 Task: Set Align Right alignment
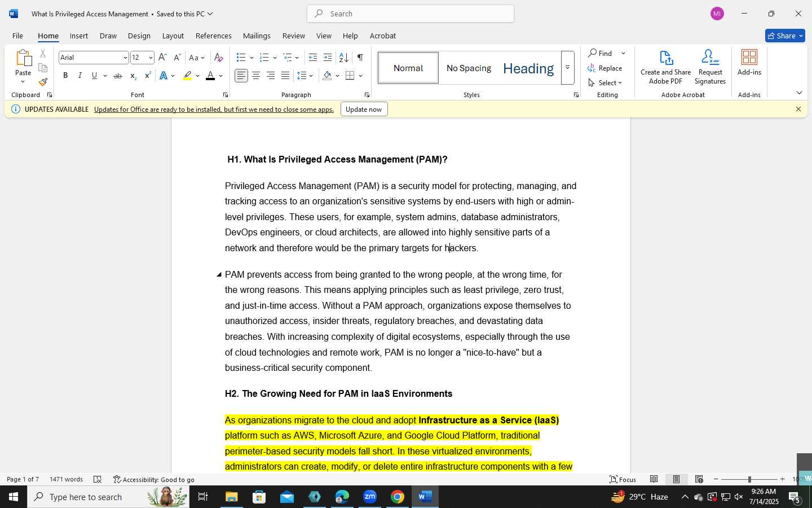click(271, 76)
